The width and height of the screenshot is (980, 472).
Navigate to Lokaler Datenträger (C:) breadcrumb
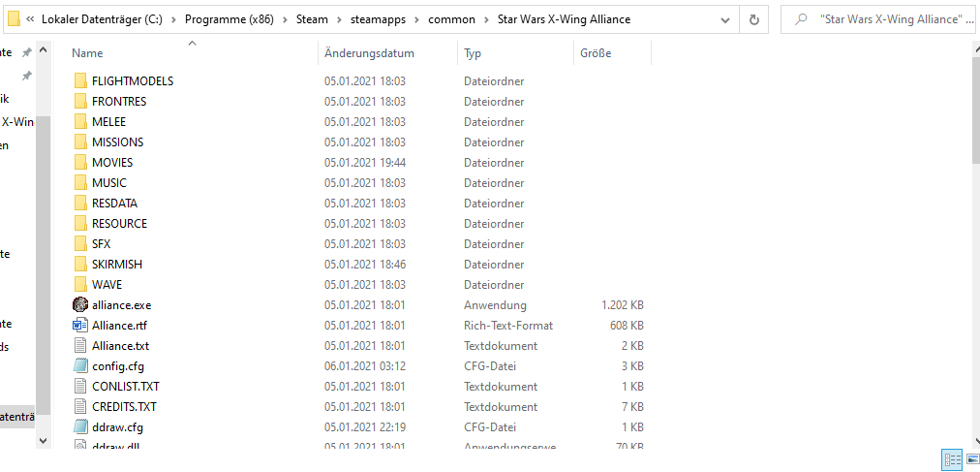(102, 19)
